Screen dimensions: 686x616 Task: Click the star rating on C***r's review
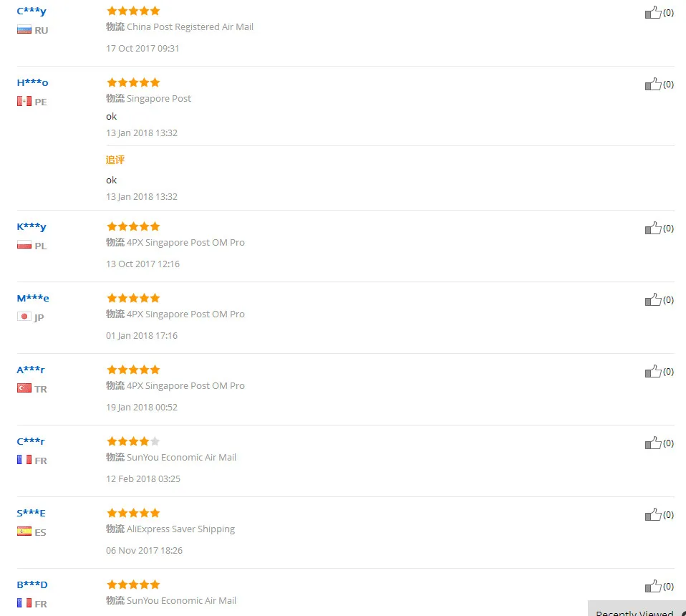coord(133,441)
